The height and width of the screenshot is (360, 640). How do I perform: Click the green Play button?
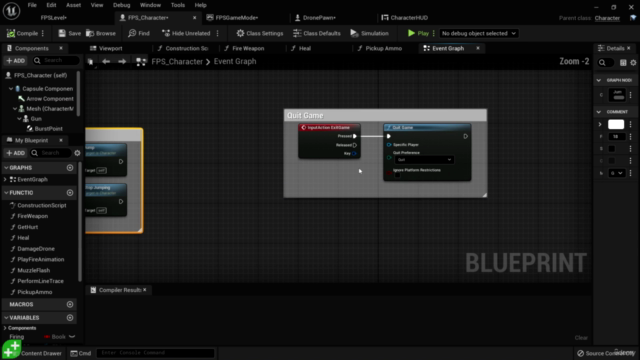click(x=418, y=33)
